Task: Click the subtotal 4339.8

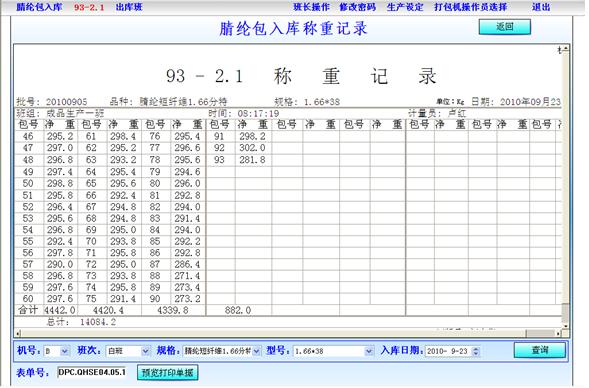Action: pyautogui.click(x=172, y=310)
